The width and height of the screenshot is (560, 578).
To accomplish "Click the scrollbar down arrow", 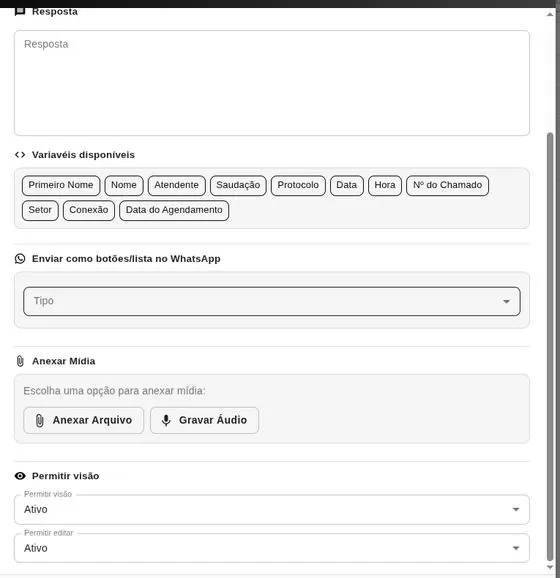I will pyautogui.click(x=550, y=567).
